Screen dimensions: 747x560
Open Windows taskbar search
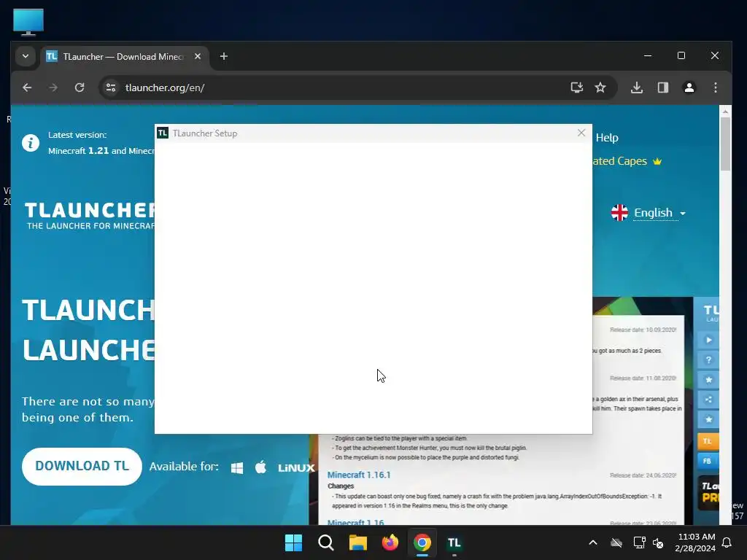tap(326, 542)
